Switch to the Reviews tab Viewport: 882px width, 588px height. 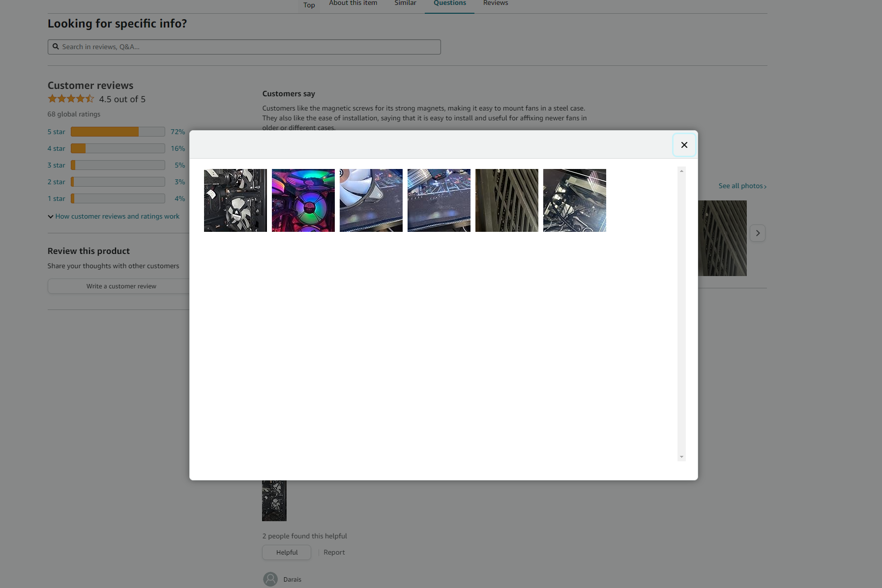pyautogui.click(x=495, y=3)
